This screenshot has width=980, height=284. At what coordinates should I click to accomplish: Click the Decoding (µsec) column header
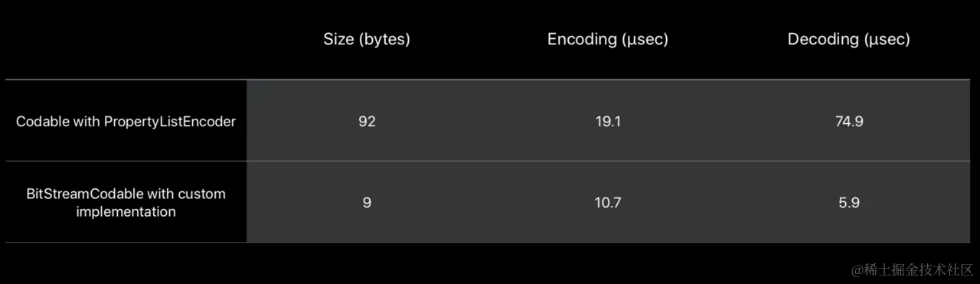pos(849,40)
